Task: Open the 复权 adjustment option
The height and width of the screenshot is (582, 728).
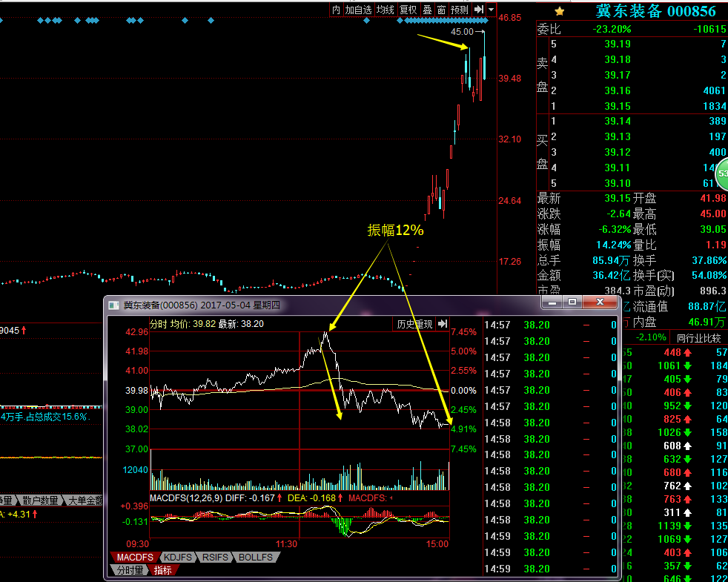Action: pos(408,10)
